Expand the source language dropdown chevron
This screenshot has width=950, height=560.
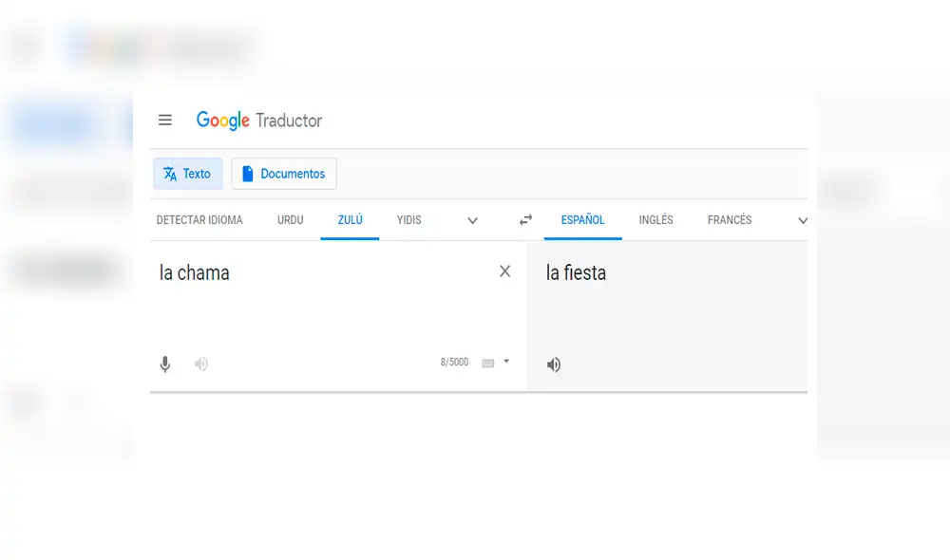click(472, 219)
